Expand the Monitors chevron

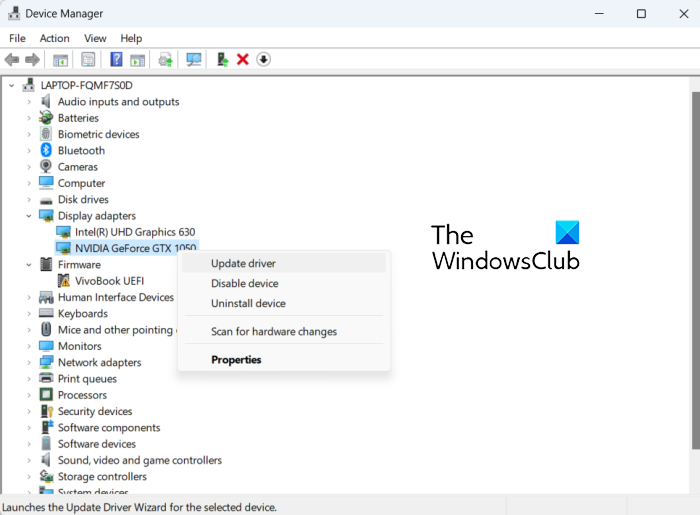click(x=29, y=346)
